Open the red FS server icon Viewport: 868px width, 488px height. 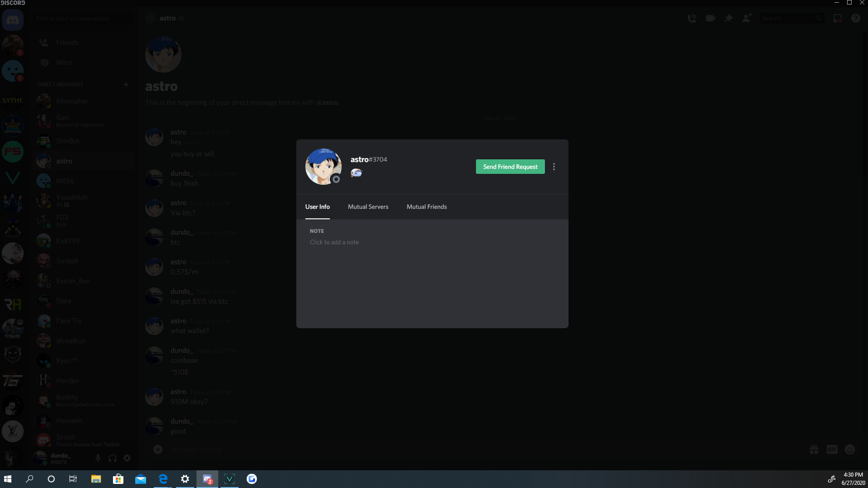pyautogui.click(x=13, y=152)
